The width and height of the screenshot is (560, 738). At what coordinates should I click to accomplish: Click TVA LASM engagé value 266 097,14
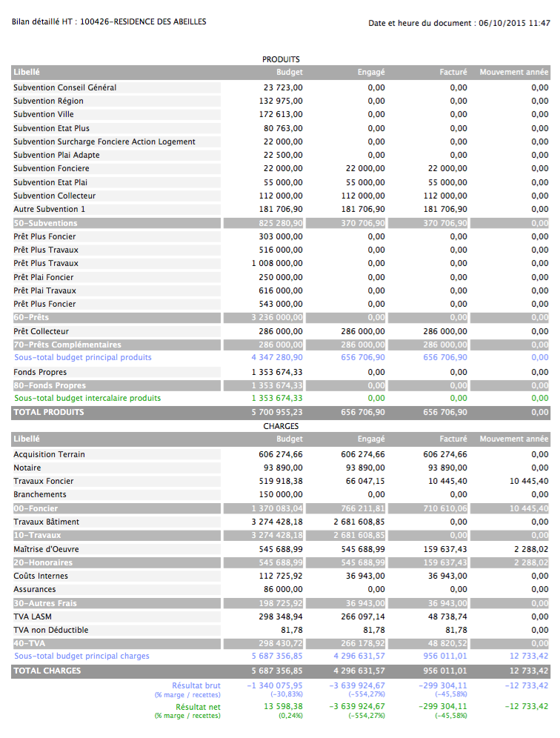(x=363, y=616)
